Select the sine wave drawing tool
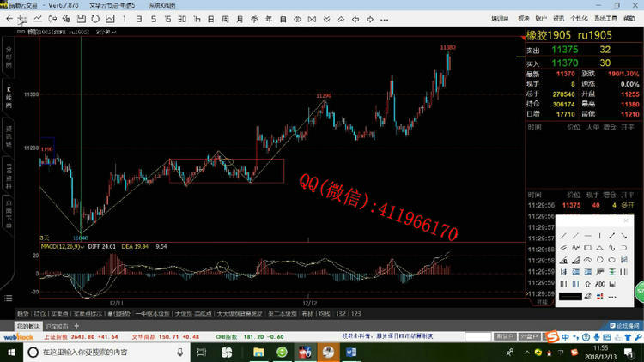Viewport: 644px width, 362px height. tap(611, 248)
